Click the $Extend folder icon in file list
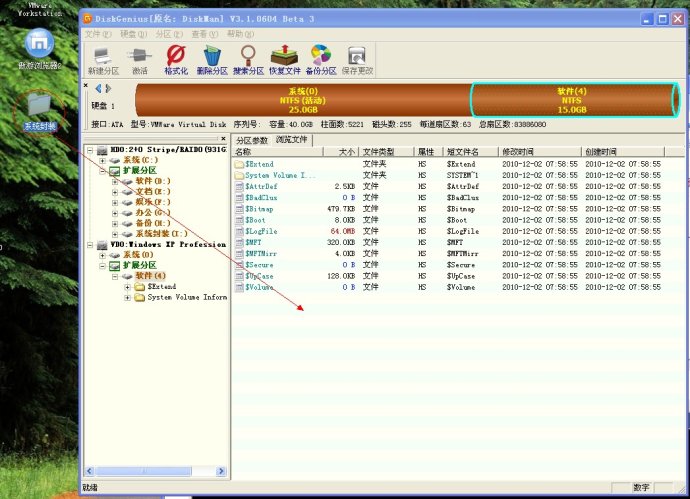The width and height of the screenshot is (690, 499). [239, 164]
